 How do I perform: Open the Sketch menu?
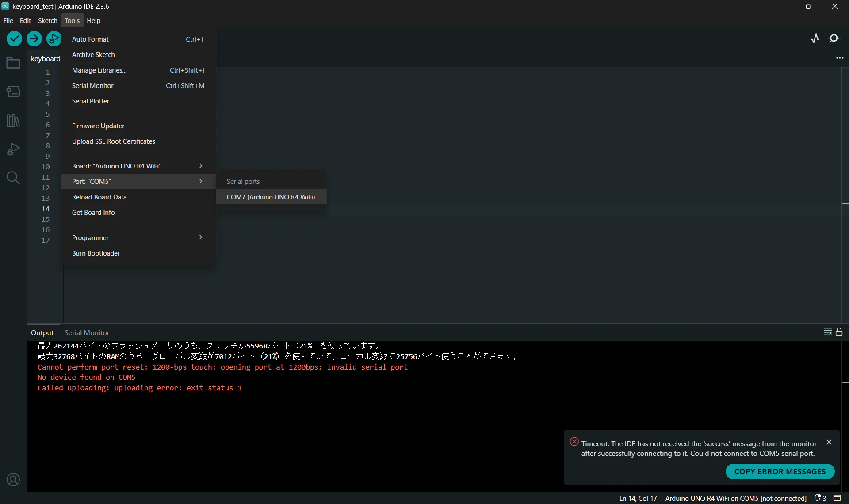[x=47, y=21]
